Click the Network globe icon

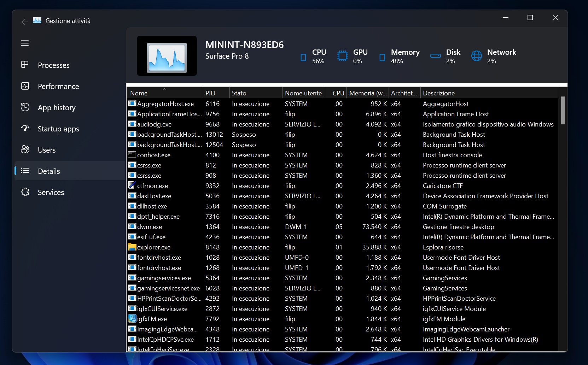[476, 56]
